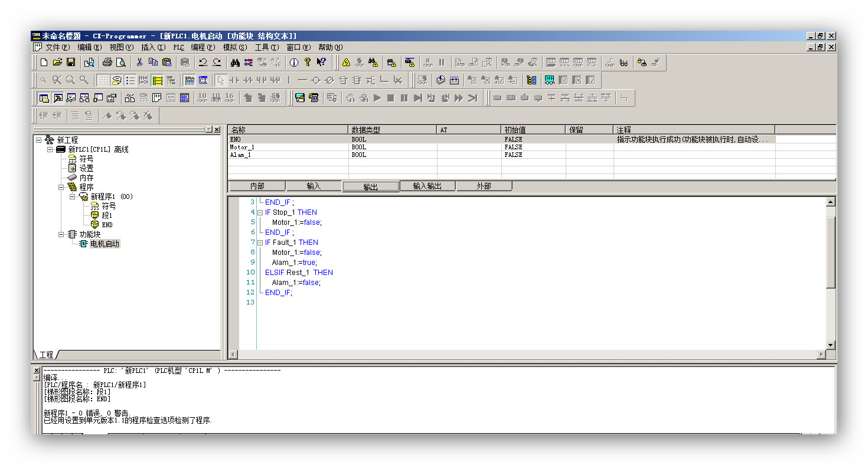Open the 编程(P) menu
The height and width of the screenshot is (465, 868).
click(203, 47)
